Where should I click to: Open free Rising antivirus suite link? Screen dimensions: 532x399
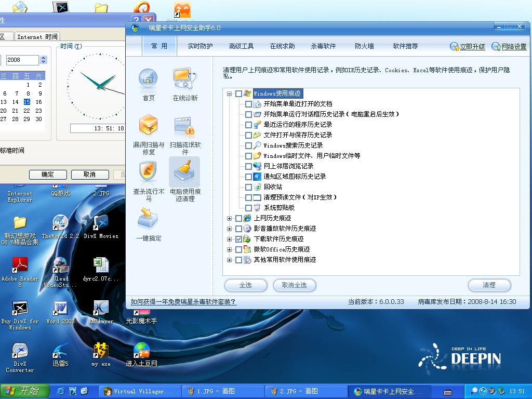(183, 302)
